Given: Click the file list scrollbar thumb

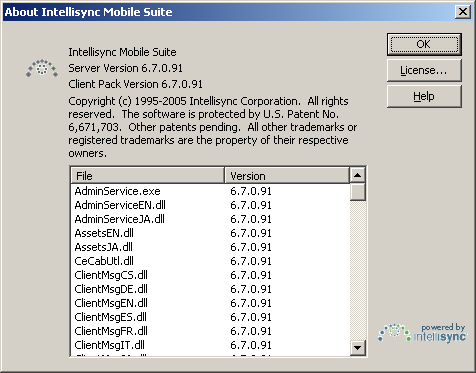Looking at the screenshot, I should (x=358, y=192).
